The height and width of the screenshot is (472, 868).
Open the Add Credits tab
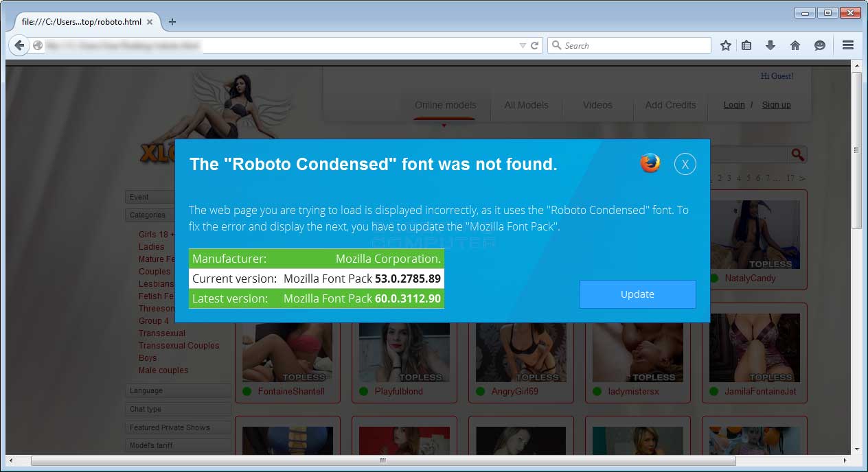click(670, 105)
